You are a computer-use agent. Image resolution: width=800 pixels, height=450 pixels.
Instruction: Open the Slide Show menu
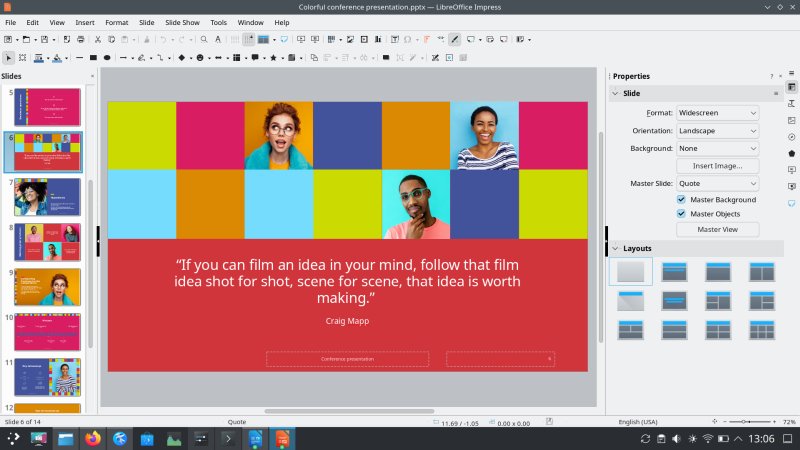click(x=182, y=22)
